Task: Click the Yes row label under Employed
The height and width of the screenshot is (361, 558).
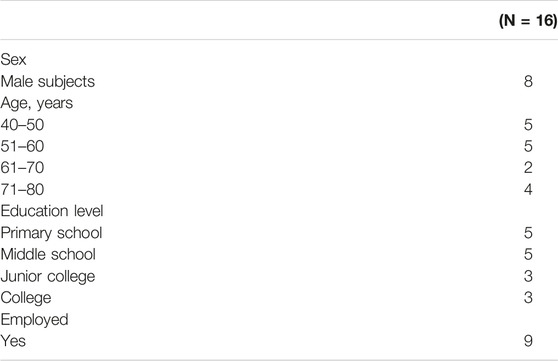Action: (13, 341)
